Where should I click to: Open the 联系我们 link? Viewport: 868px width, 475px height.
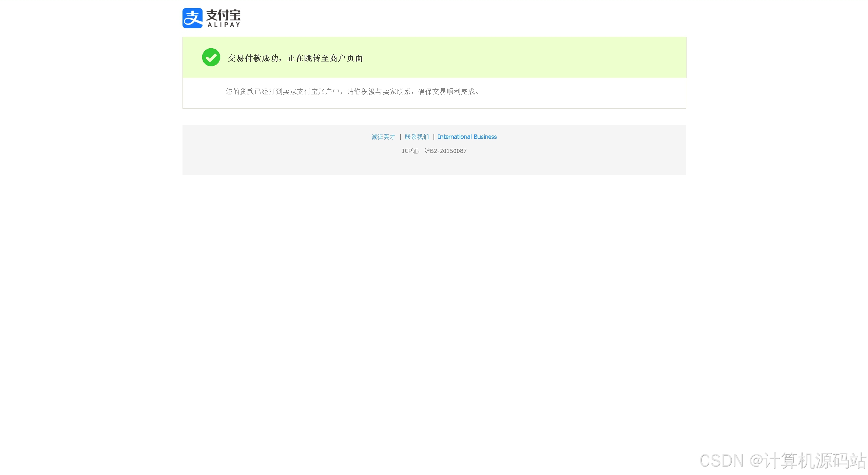coord(417,137)
